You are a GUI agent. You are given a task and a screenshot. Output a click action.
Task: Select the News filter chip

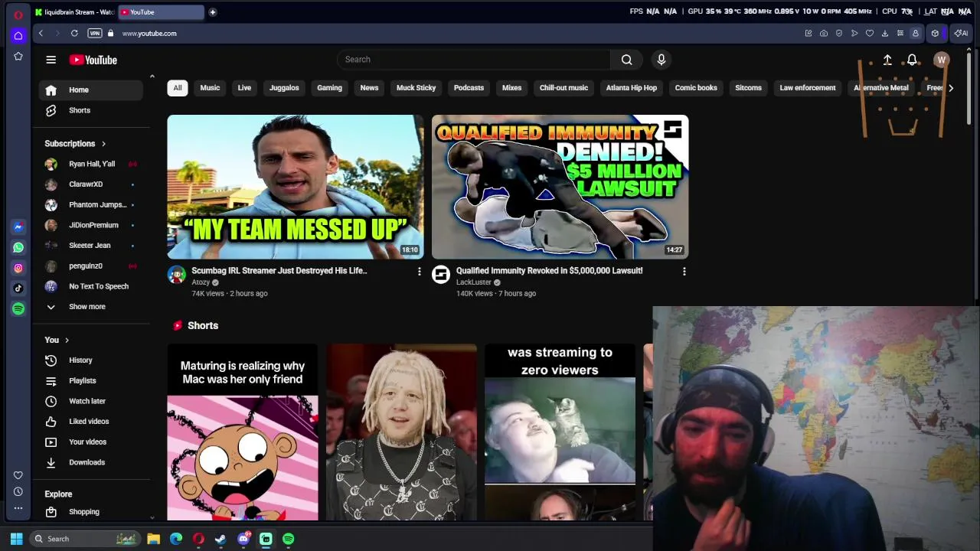coord(369,88)
